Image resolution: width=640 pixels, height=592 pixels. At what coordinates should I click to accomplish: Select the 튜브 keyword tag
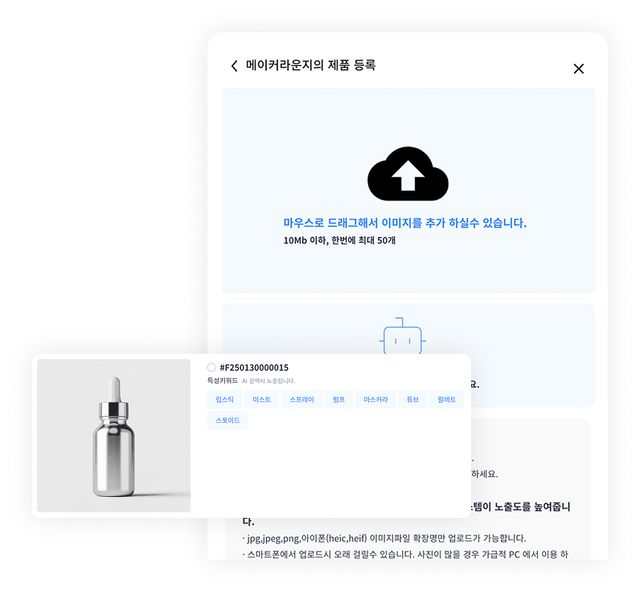pos(413,399)
